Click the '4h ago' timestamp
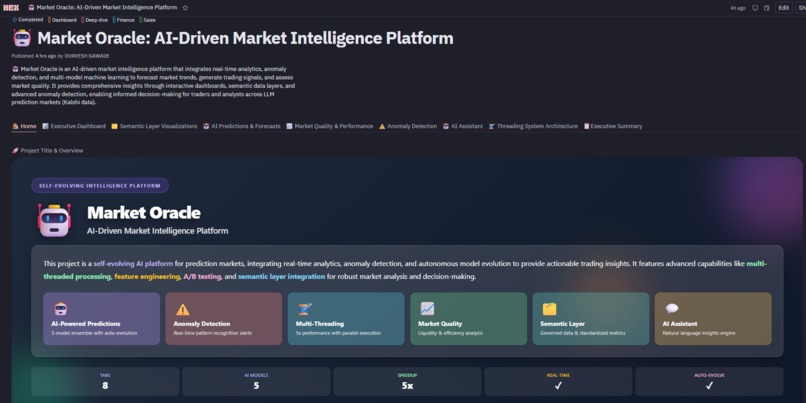 [738, 8]
